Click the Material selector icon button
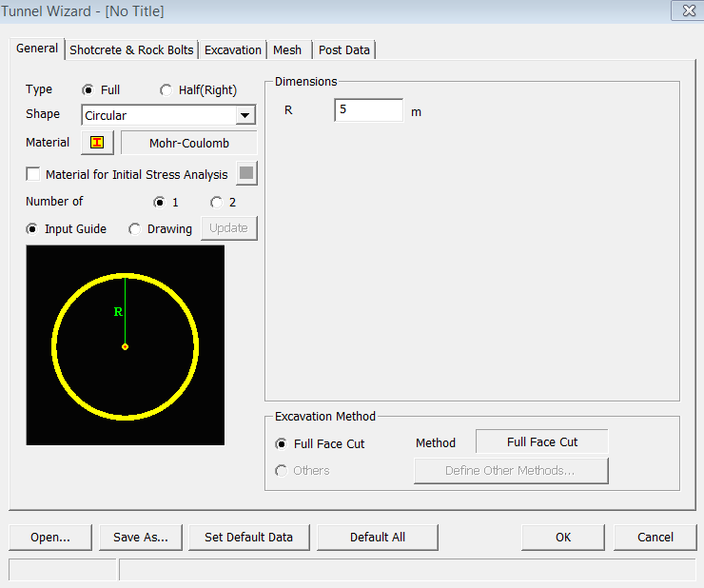704x588 pixels. pyautogui.click(x=97, y=143)
